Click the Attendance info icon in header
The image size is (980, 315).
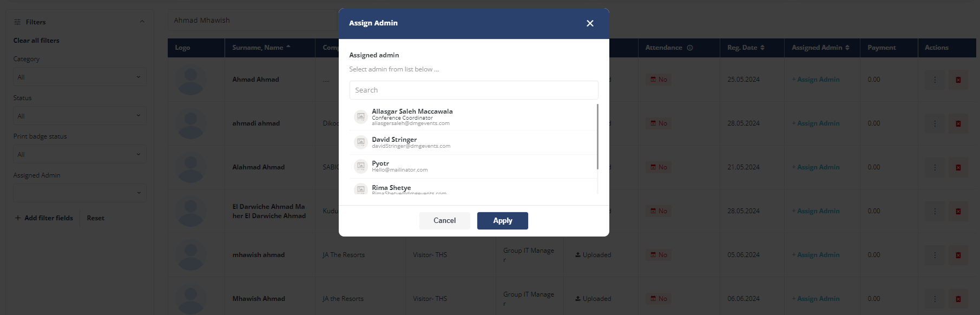[690, 48]
